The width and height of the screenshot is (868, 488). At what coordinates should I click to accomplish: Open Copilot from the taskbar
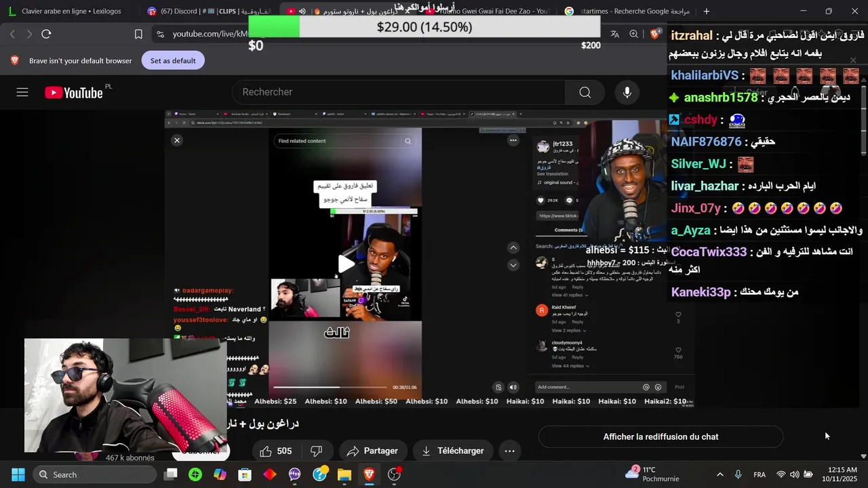tap(220, 474)
